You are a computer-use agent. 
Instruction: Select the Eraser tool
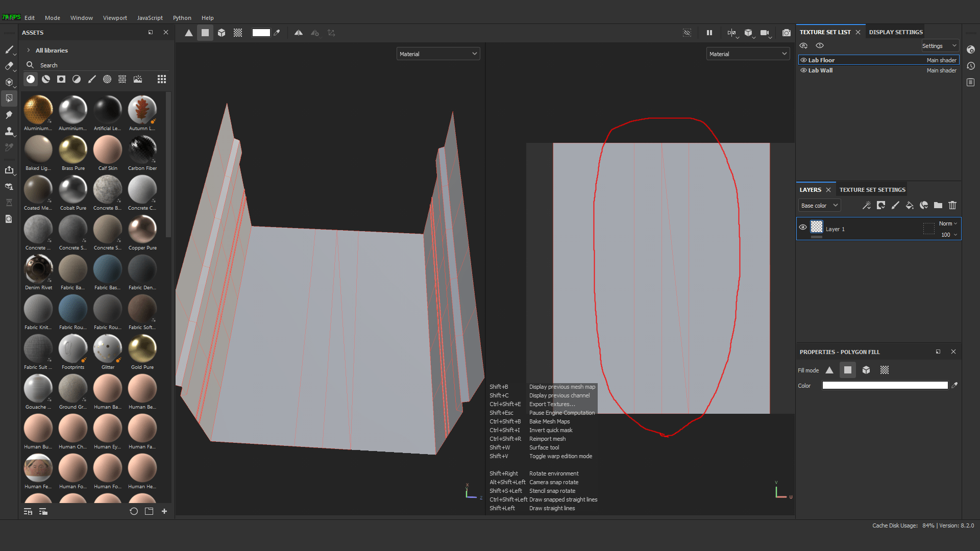9,66
